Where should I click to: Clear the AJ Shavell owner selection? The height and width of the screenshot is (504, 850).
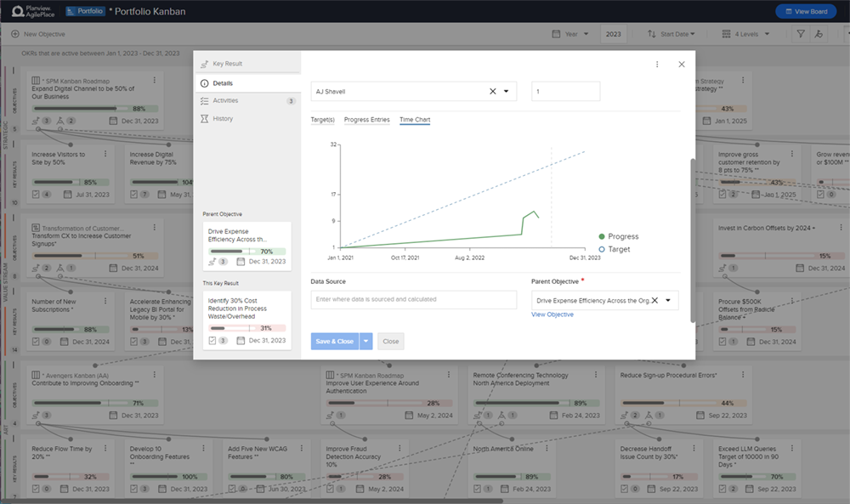point(492,91)
